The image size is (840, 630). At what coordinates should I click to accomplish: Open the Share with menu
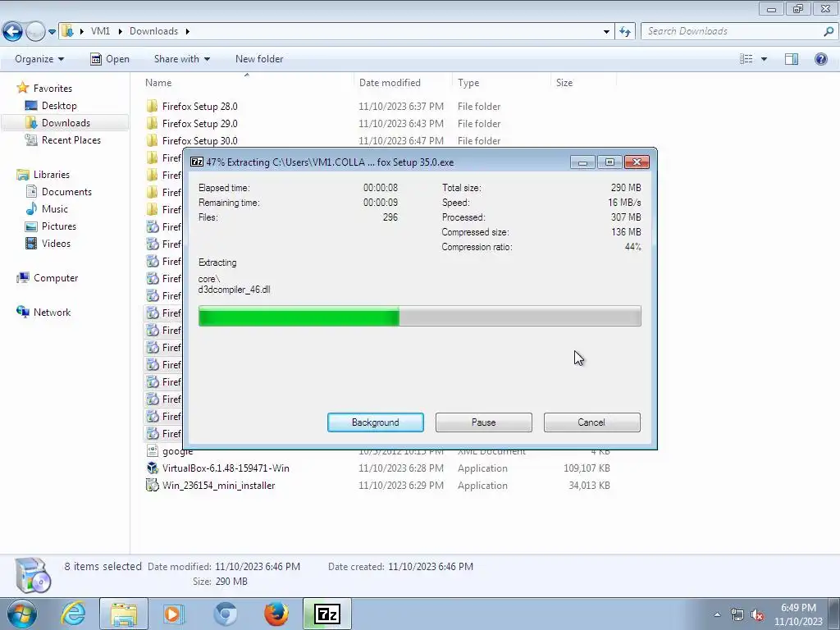point(181,59)
